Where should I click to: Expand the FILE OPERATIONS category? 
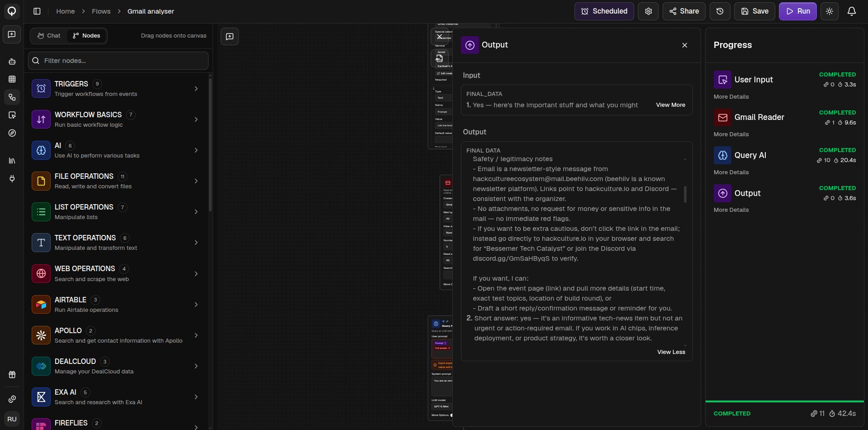tap(196, 181)
